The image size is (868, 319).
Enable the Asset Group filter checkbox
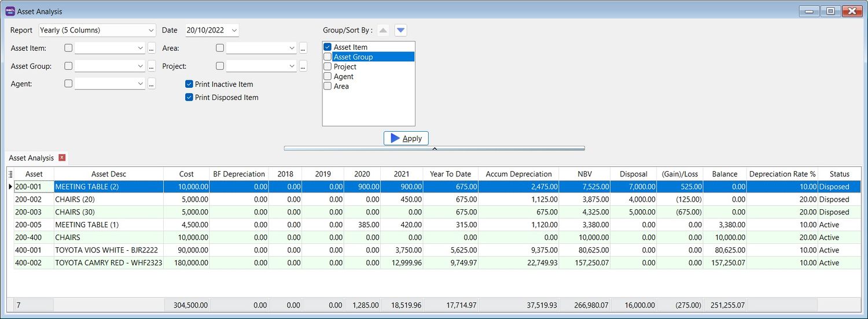(68, 66)
